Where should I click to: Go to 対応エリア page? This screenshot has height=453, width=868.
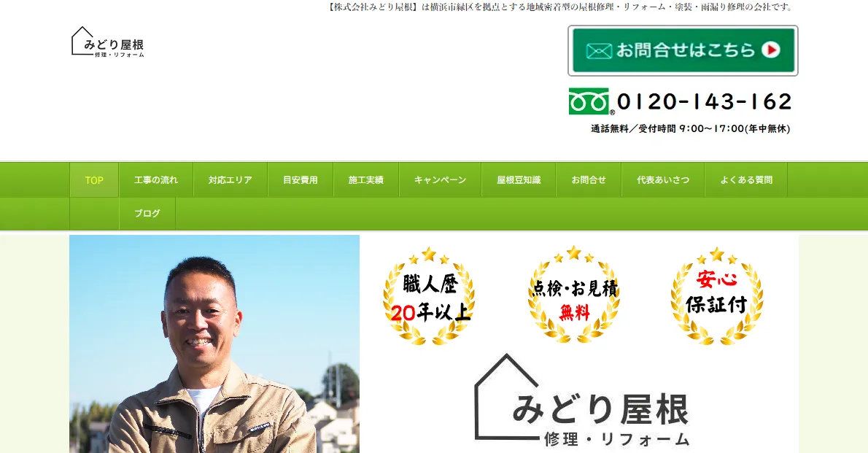pos(230,180)
